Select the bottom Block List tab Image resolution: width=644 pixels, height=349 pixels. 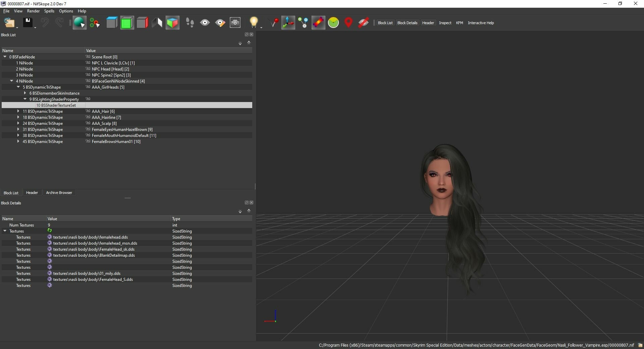(11, 193)
